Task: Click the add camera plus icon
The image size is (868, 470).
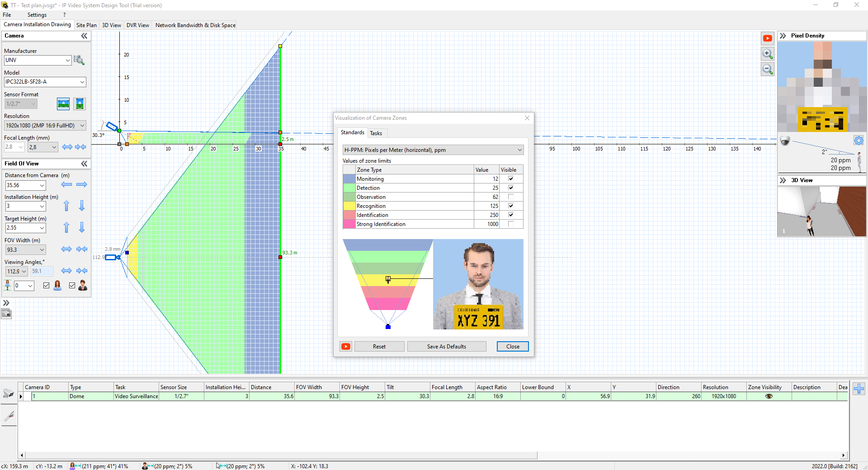Action: [859, 389]
